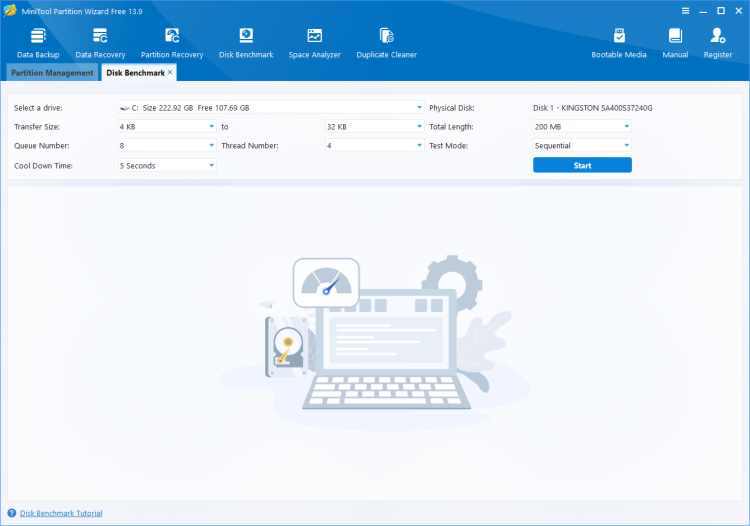
Task: Click the Transfer Size label
Action: coord(37,127)
